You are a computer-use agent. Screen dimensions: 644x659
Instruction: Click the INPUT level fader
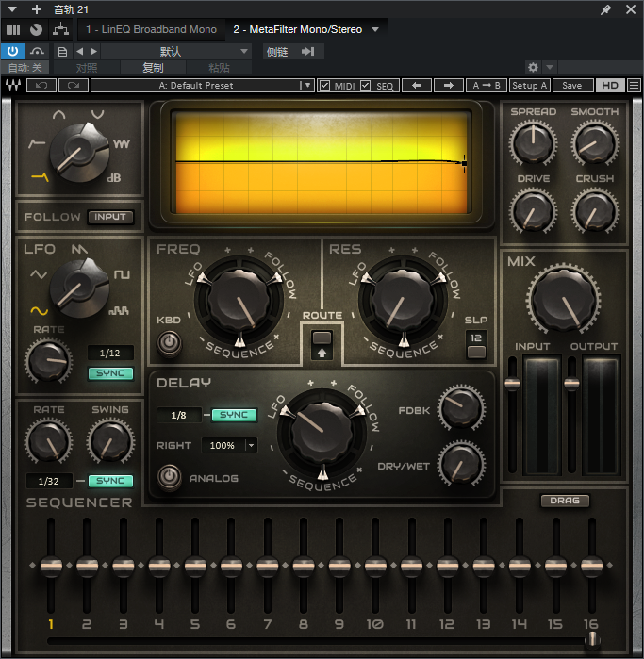(x=512, y=383)
